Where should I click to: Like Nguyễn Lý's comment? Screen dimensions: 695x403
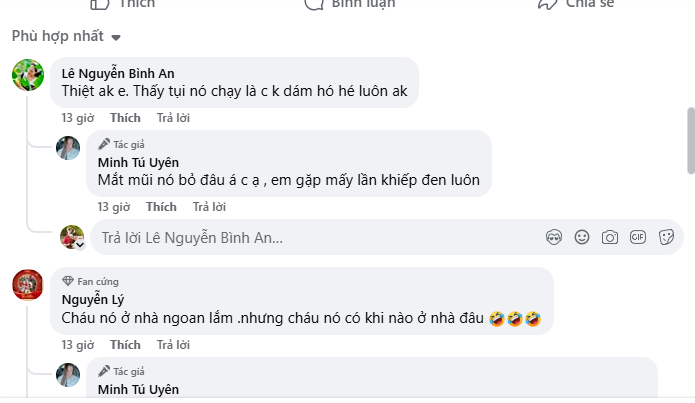[125, 345]
